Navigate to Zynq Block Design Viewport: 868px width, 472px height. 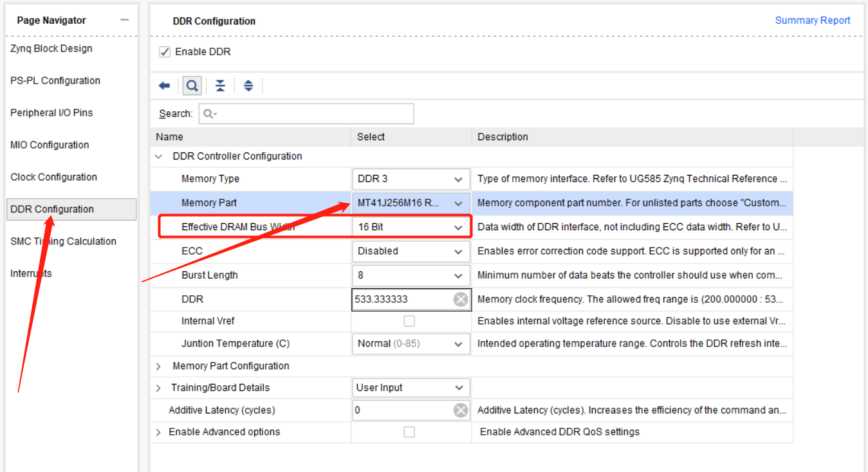(51, 48)
